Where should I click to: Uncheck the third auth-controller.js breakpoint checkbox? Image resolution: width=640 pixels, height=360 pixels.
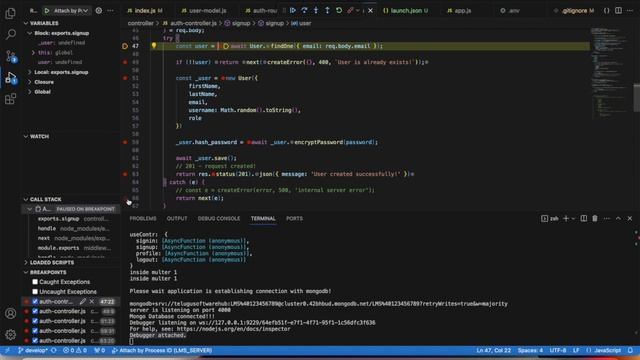pyautogui.click(x=35, y=321)
